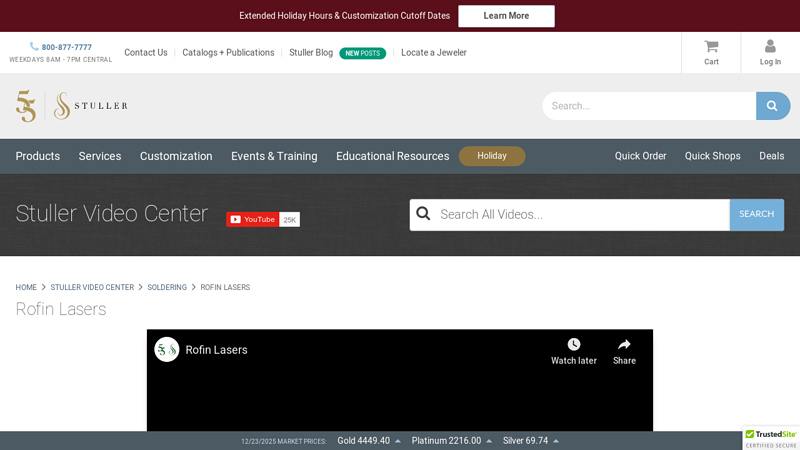
Task: Expand Silver market price arrow
Action: click(x=556, y=441)
